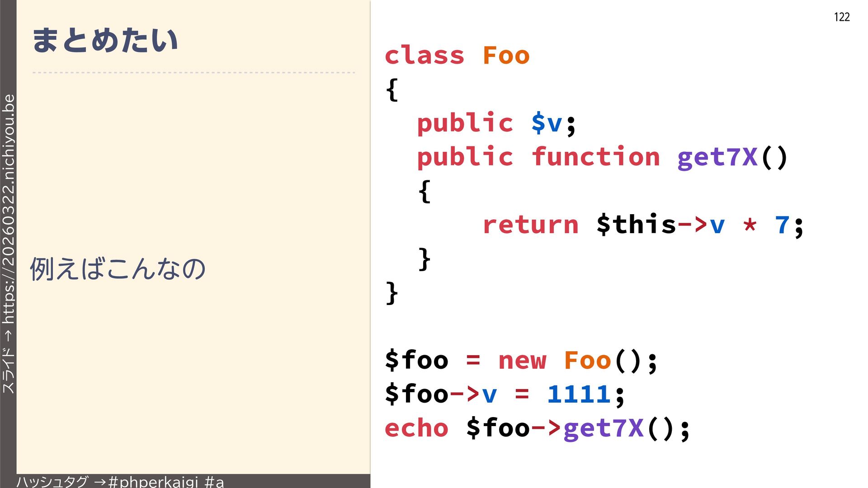Viewport: 868px width, 488px height.
Task: Click the return keyword
Action: coord(530,225)
